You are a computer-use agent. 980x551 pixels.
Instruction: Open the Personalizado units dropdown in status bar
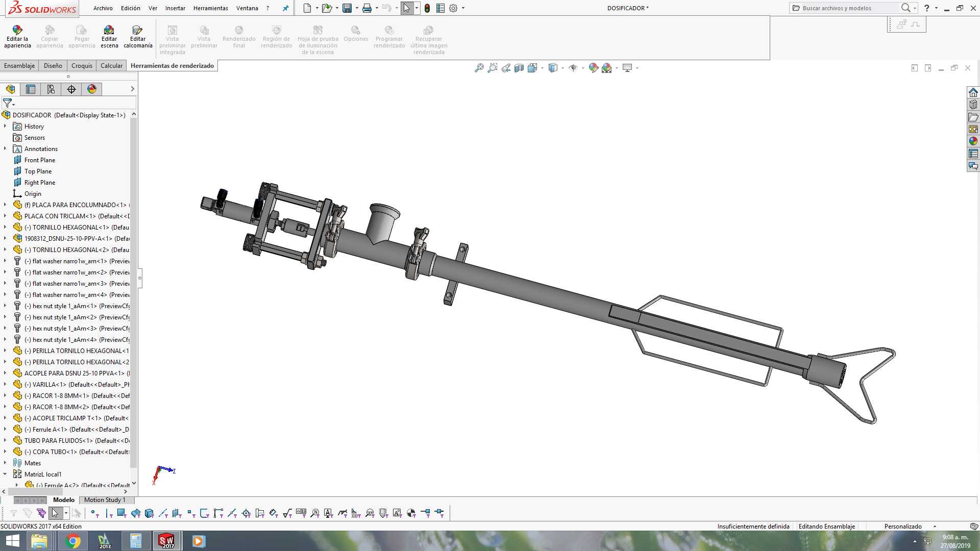point(935,526)
